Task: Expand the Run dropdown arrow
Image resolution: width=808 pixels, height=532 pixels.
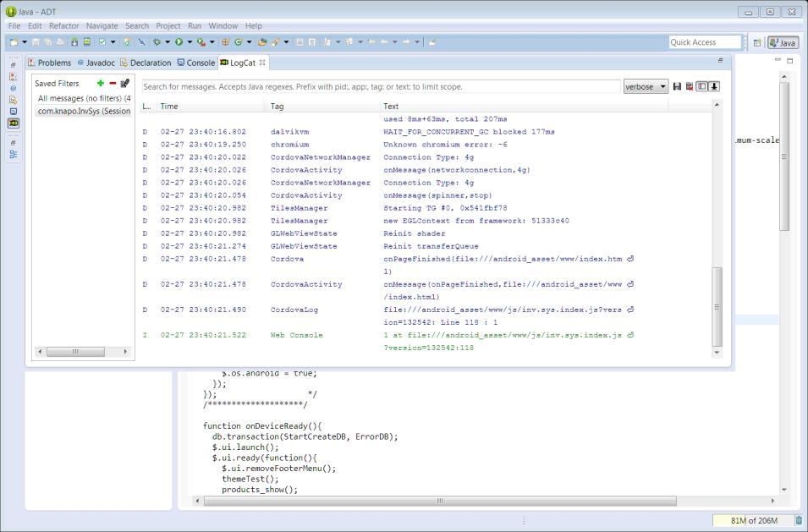Action: pyautogui.click(x=190, y=42)
